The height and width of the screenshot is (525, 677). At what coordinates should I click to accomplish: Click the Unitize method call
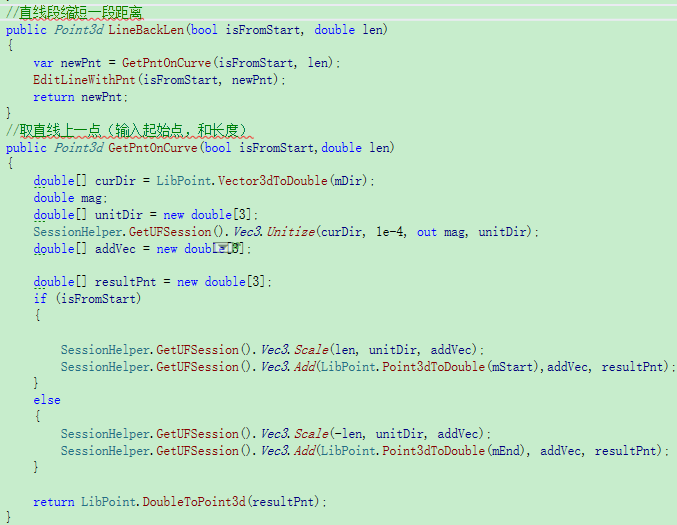pyautogui.click(x=291, y=232)
